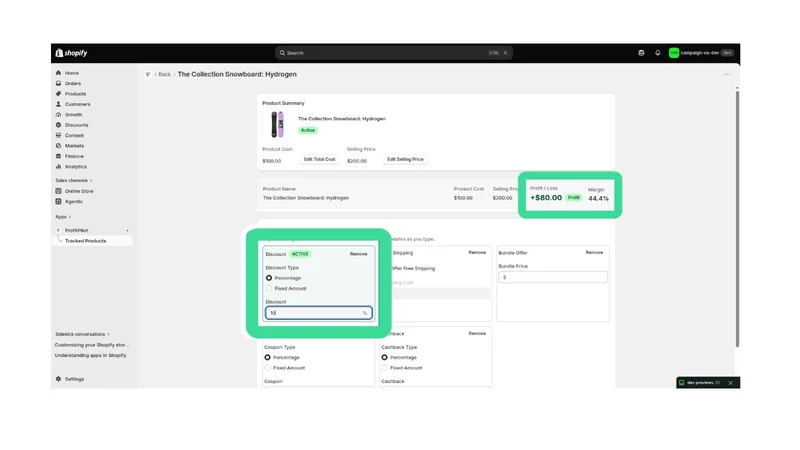Screen dimensions: 800x450
Task: Open the Discounts icon
Action: pos(58,125)
